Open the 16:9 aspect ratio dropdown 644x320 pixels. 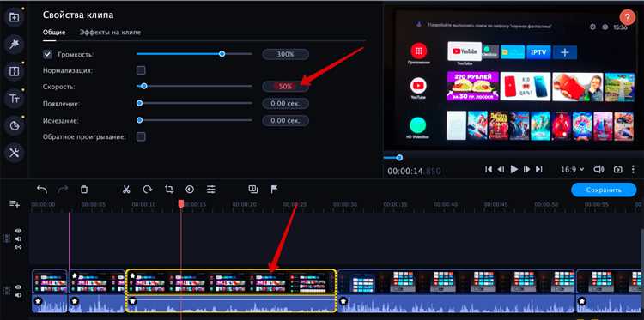[x=573, y=169]
